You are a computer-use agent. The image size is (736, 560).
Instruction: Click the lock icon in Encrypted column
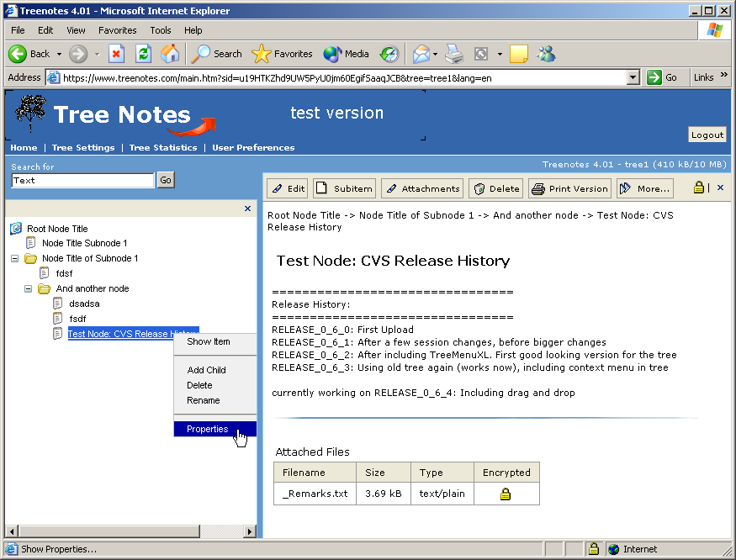click(506, 494)
